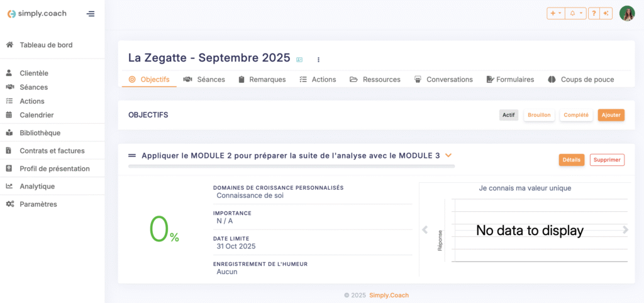Open the three-dot menu next to title
644x303 pixels.
[318, 60]
